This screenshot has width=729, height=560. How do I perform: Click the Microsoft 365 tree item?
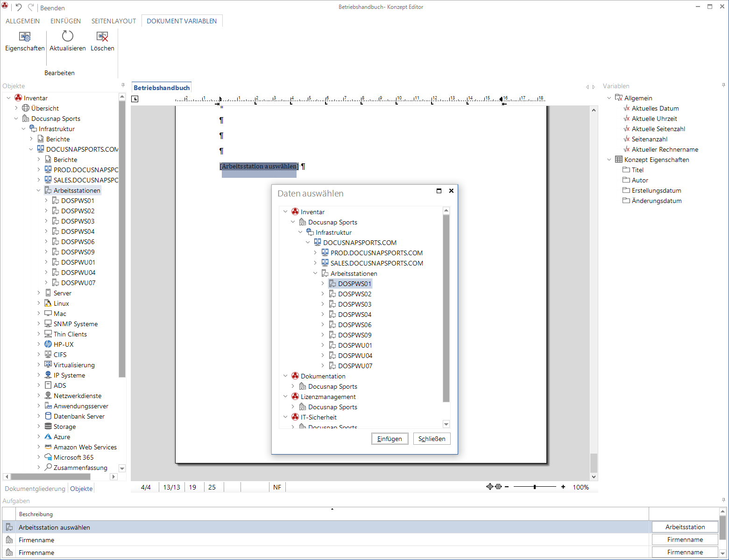(x=73, y=457)
